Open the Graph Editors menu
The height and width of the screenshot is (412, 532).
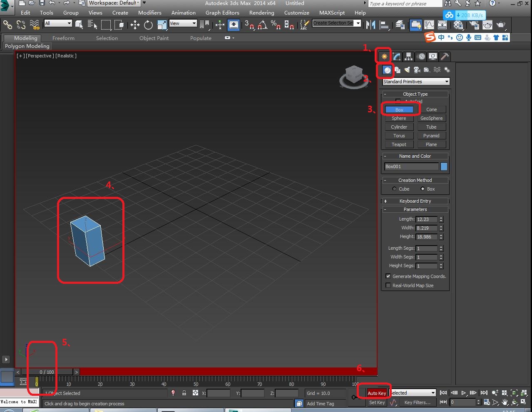point(222,12)
